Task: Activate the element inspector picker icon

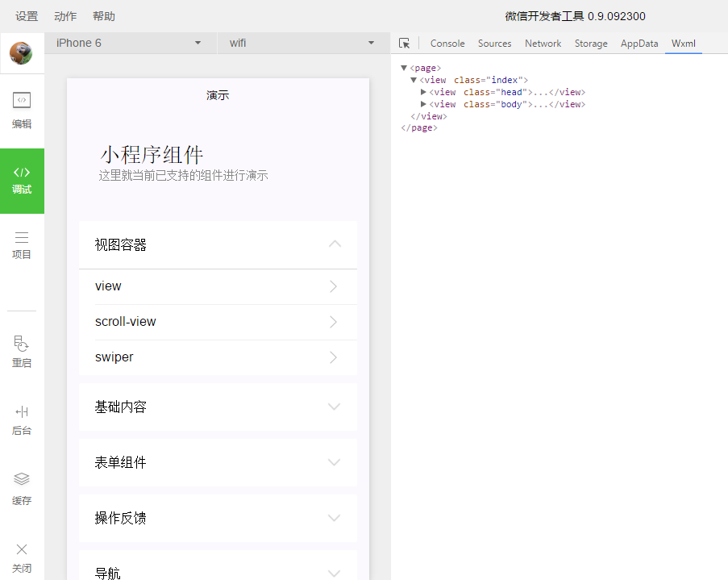Action: pos(405,44)
